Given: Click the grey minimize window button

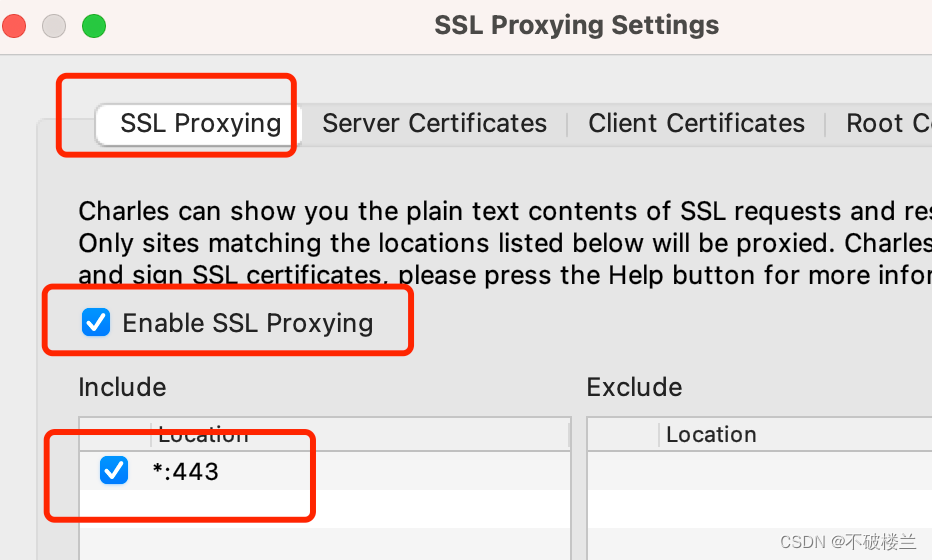Looking at the screenshot, I should pyautogui.click(x=54, y=26).
